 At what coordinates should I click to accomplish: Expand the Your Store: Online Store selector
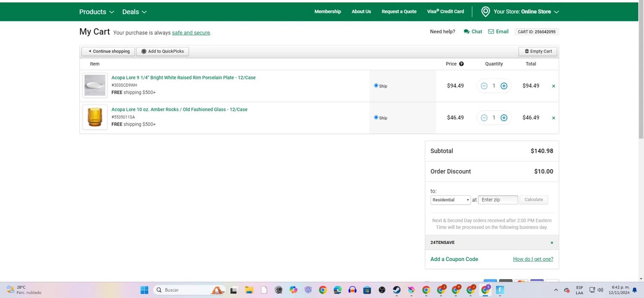tap(526, 12)
